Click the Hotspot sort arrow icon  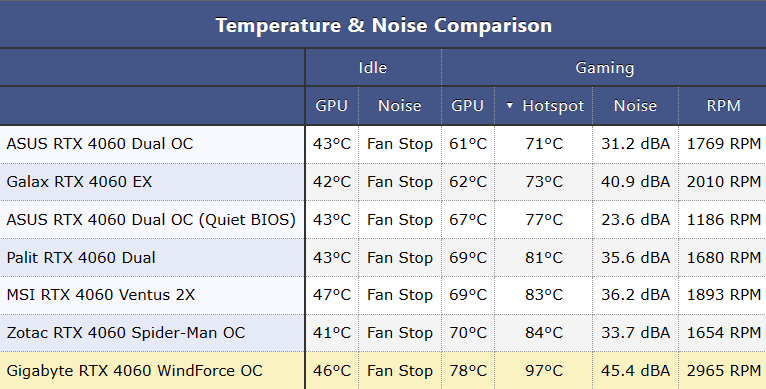click(510, 106)
